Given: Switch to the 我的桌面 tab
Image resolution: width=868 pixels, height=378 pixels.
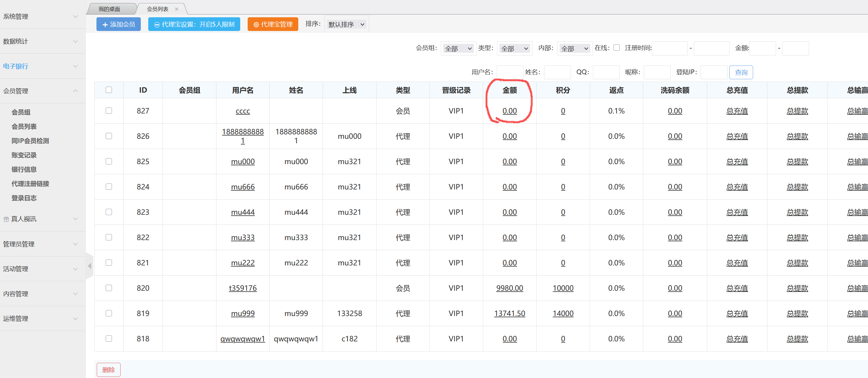Looking at the screenshot, I should click(110, 9).
